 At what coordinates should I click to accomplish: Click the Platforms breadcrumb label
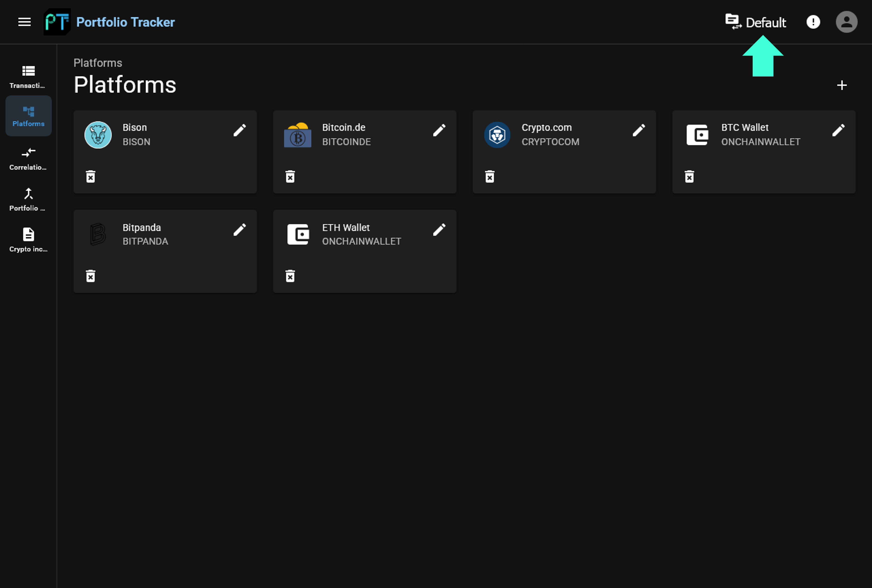click(97, 63)
